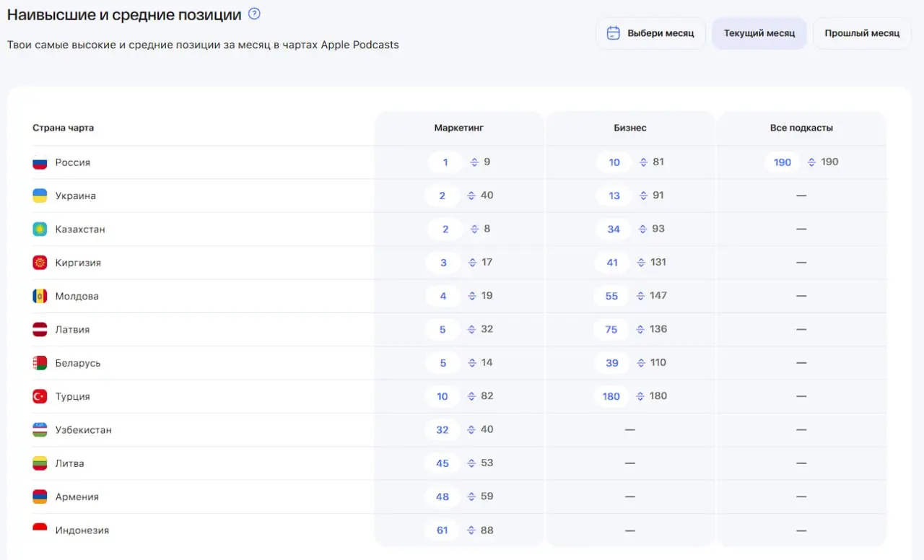Screen dimensions: 924x560
Task: Click the 13 badge in Украина Бизнес
Action: point(614,196)
